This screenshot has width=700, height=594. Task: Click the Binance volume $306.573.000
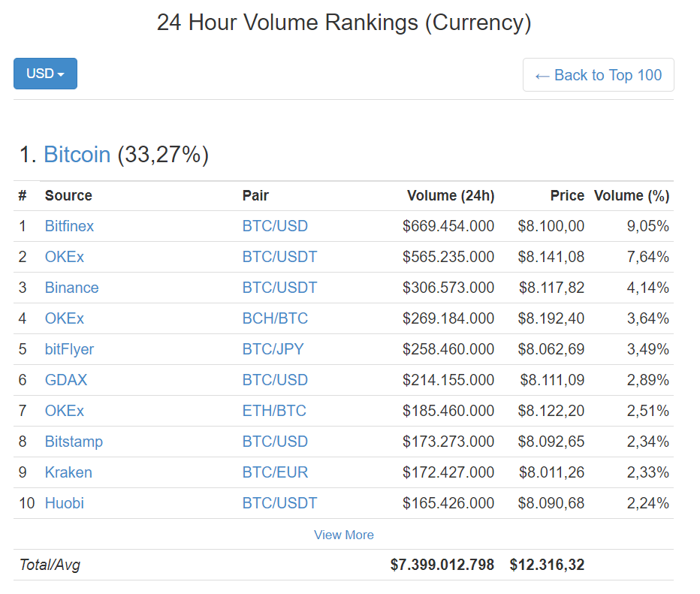pyautogui.click(x=448, y=288)
